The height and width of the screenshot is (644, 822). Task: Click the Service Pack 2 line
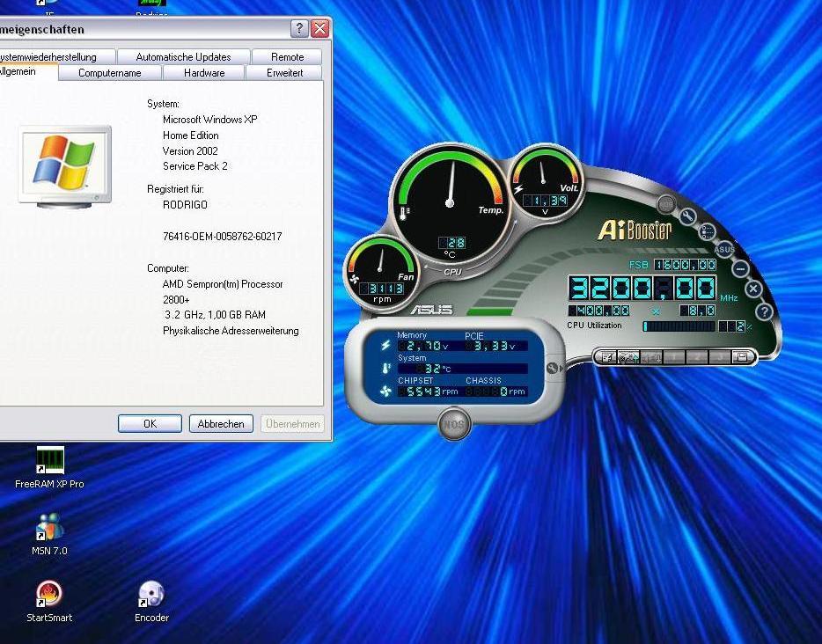195,166
